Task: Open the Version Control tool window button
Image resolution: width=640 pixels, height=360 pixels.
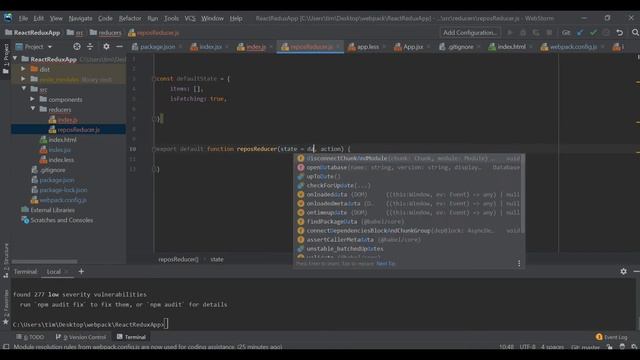Action: 80,337
